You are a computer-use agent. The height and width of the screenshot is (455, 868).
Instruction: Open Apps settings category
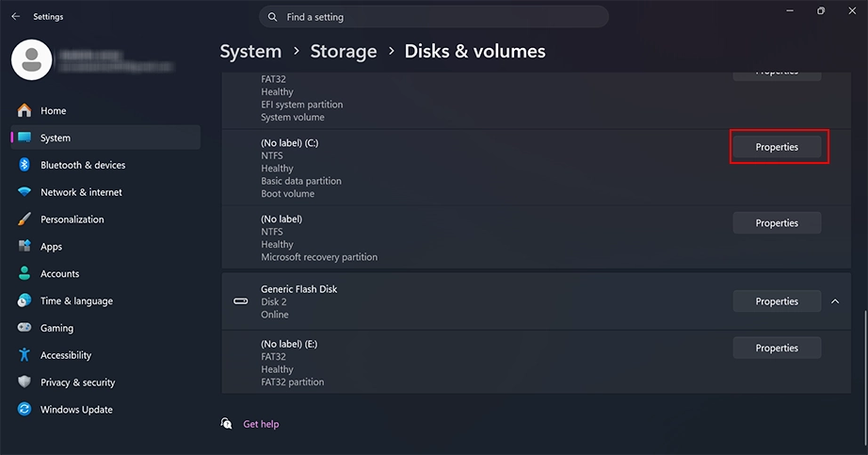(105, 246)
